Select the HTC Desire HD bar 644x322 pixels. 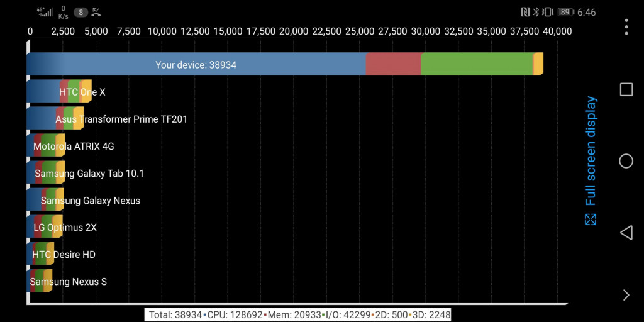[40, 254]
